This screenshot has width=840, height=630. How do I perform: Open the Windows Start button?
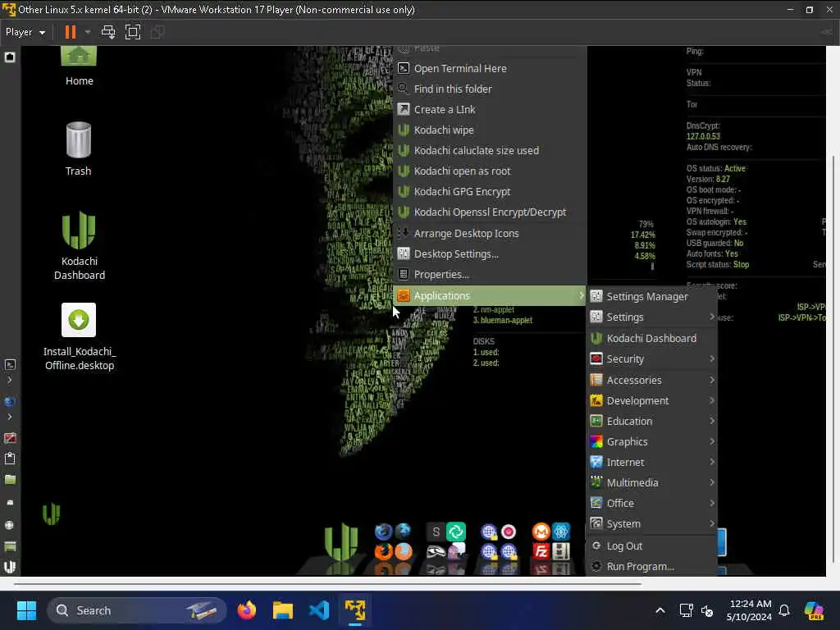pyautogui.click(x=26, y=610)
